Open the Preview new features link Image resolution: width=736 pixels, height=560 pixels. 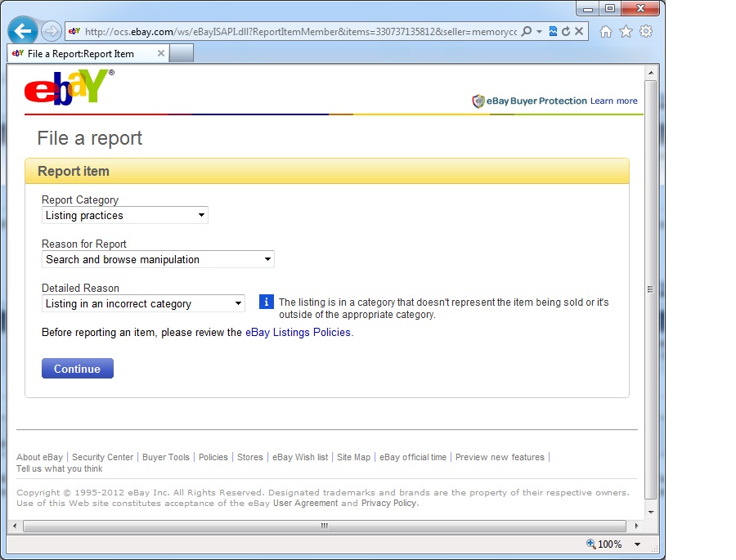click(x=500, y=457)
